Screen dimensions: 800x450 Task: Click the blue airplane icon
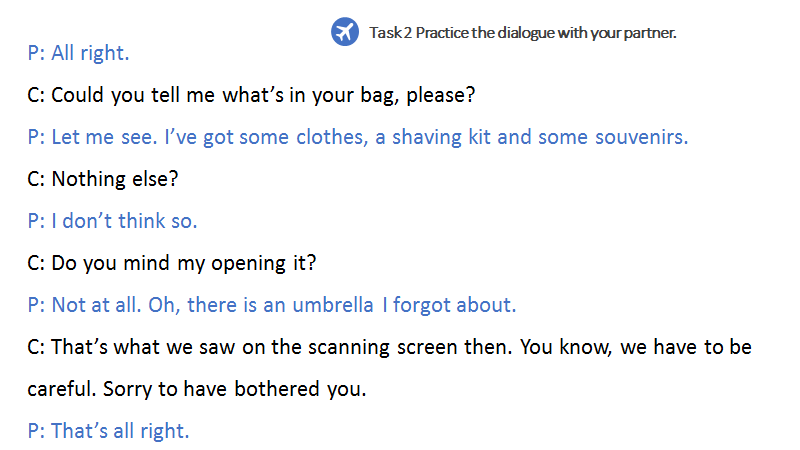[344, 31]
